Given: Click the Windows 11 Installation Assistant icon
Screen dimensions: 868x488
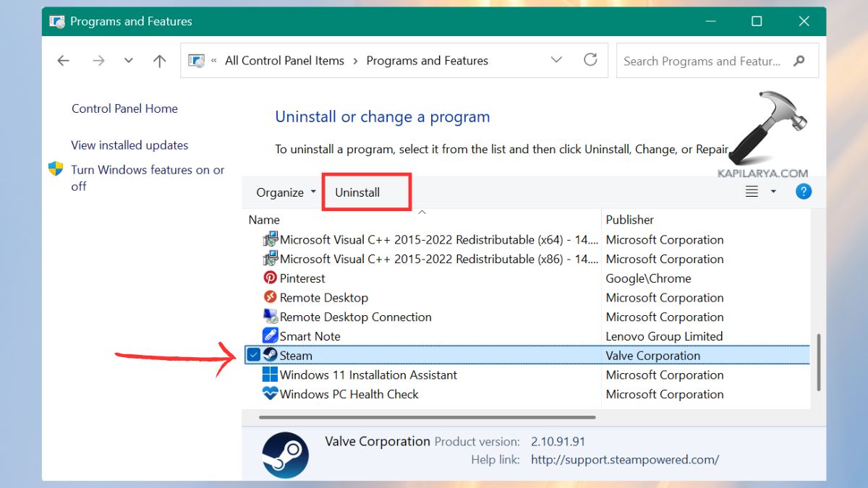Looking at the screenshot, I should (269, 374).
